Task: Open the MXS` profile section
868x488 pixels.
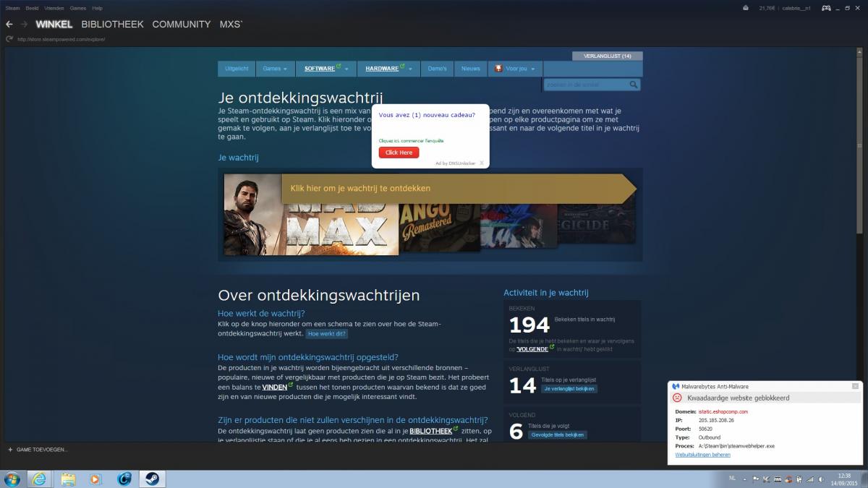Action: coord(231,24)
